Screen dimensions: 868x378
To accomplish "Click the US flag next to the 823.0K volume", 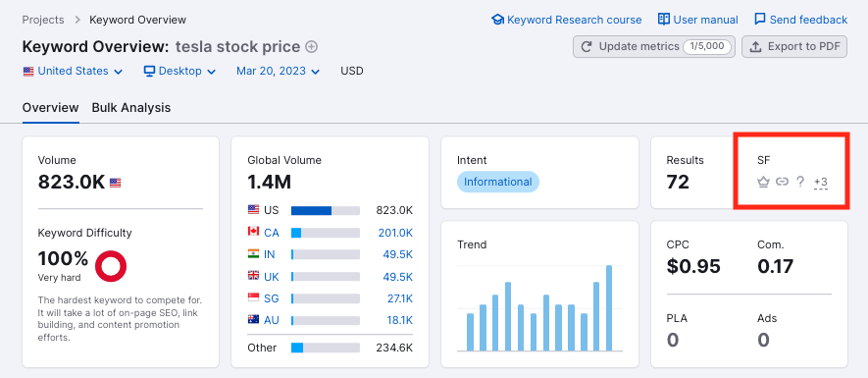I will [x=115, y=183].
